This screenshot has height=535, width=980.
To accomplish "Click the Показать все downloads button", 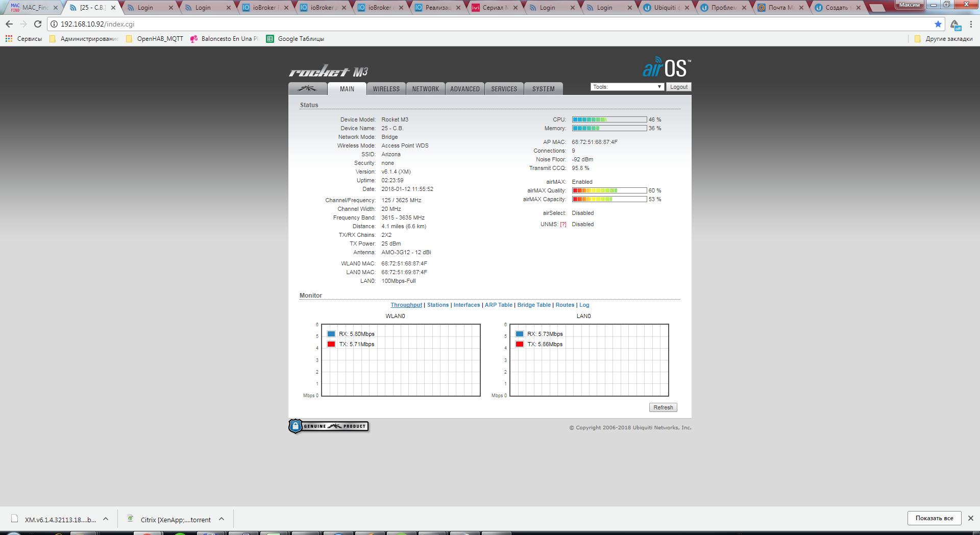I will point(934,518).
